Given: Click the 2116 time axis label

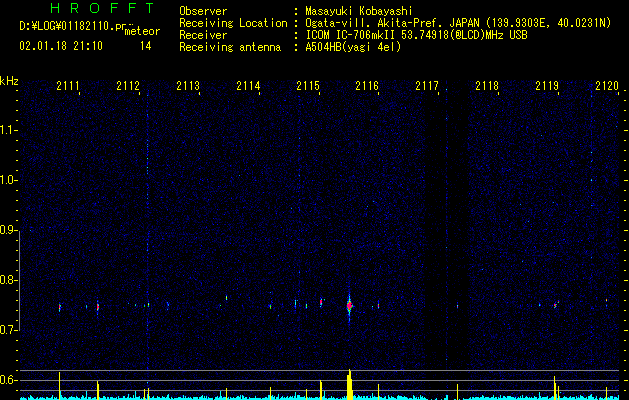Looking at the screenshot, I should [367, 86].
